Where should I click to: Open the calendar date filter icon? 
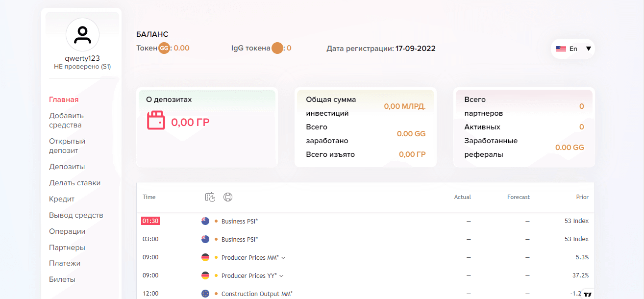(x=210, y=197)
